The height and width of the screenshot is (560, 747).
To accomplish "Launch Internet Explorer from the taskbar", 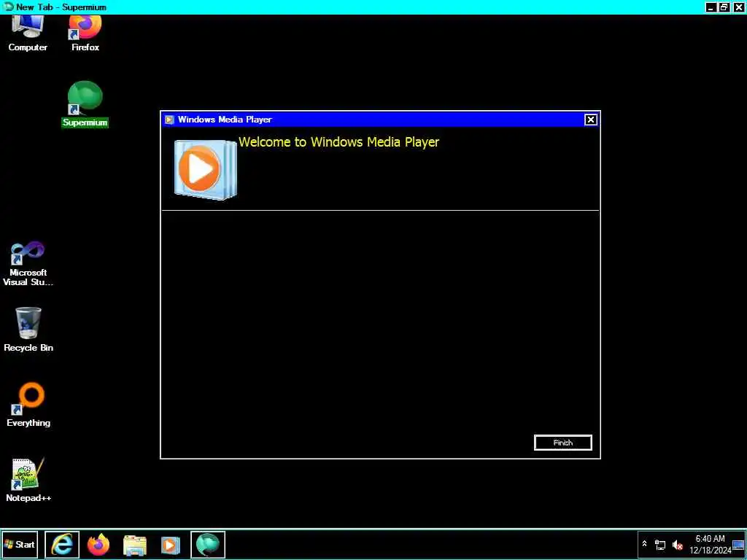I will (62, 544).
